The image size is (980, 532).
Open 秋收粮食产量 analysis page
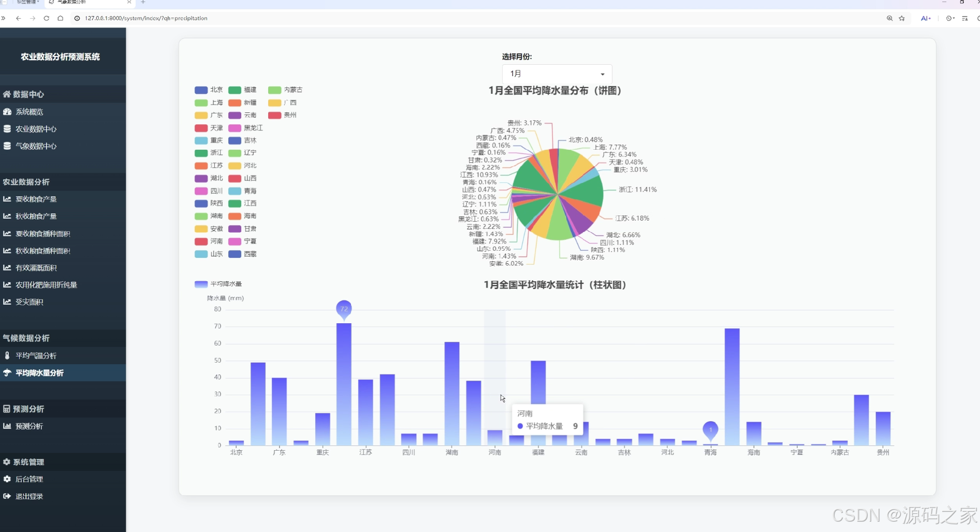click(x=36, y=216)
